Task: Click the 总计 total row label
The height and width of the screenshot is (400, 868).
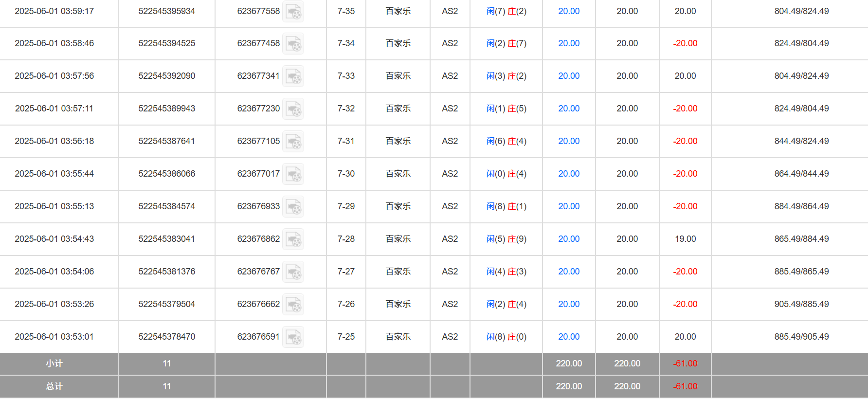Action: point(54,386)
